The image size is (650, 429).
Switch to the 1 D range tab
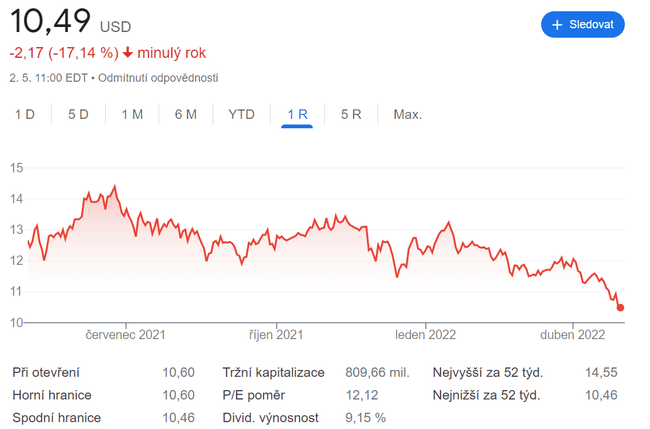coord(25,114)
